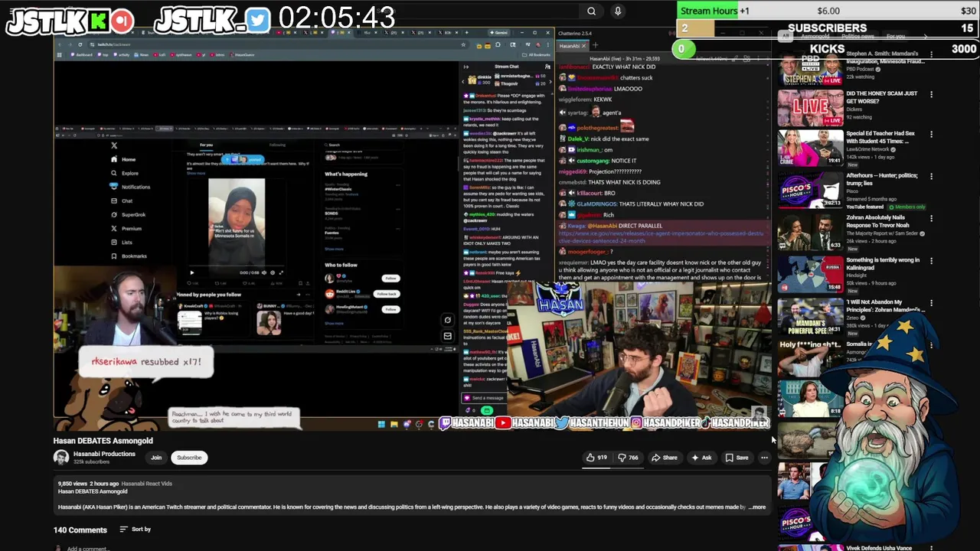This screenshot has height=551, width=980.
Task: Click the Join membership button
Action: (156, 458)
